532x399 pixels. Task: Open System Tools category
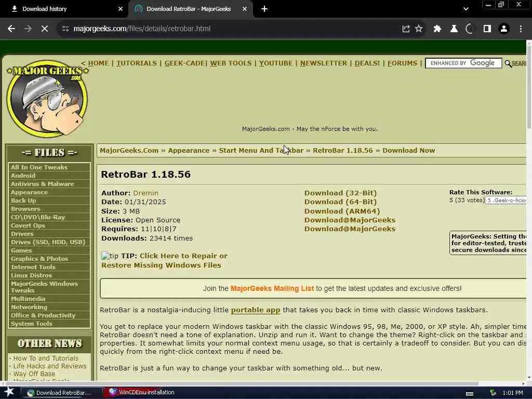32,324
